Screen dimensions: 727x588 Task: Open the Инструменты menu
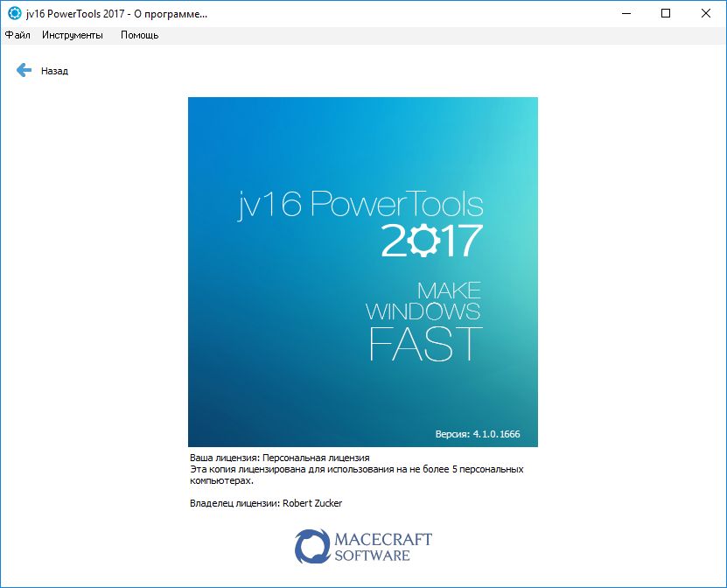click(x=73, y=35)
